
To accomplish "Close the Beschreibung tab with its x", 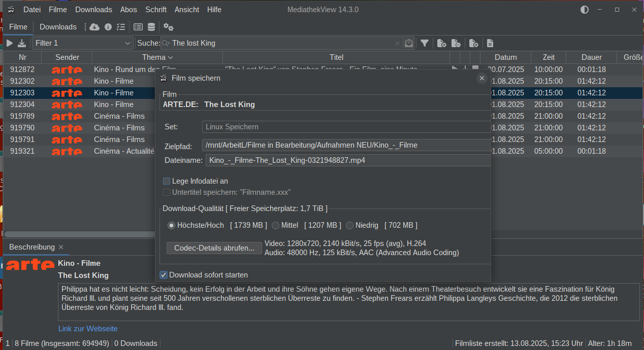I will [61, 247].
